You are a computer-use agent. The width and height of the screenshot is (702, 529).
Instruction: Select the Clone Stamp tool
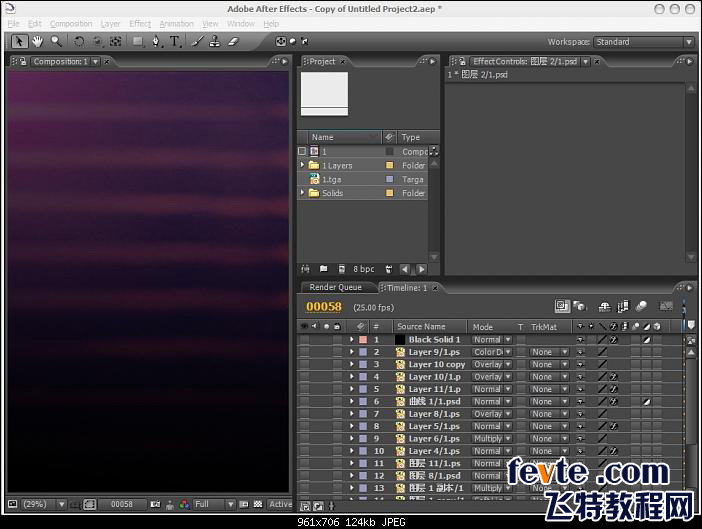215,42
